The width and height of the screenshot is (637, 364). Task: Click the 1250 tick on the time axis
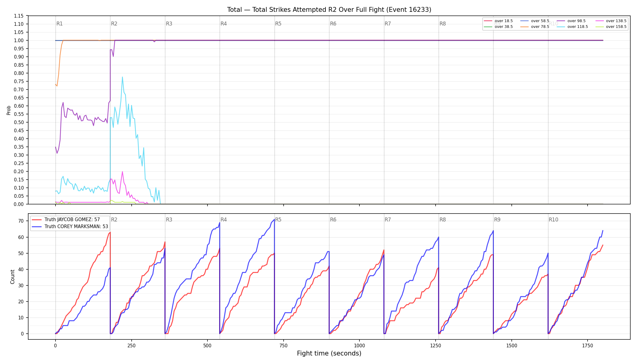[436, 345]
